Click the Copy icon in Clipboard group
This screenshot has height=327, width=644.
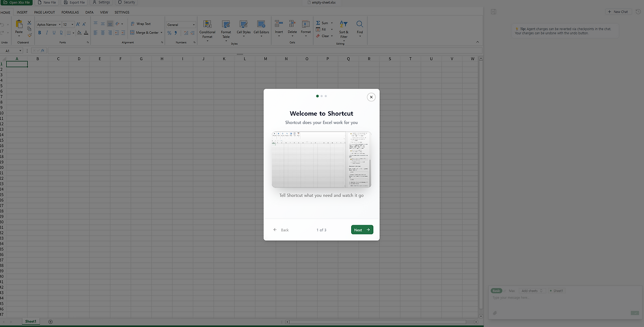(x=29, y=29)
